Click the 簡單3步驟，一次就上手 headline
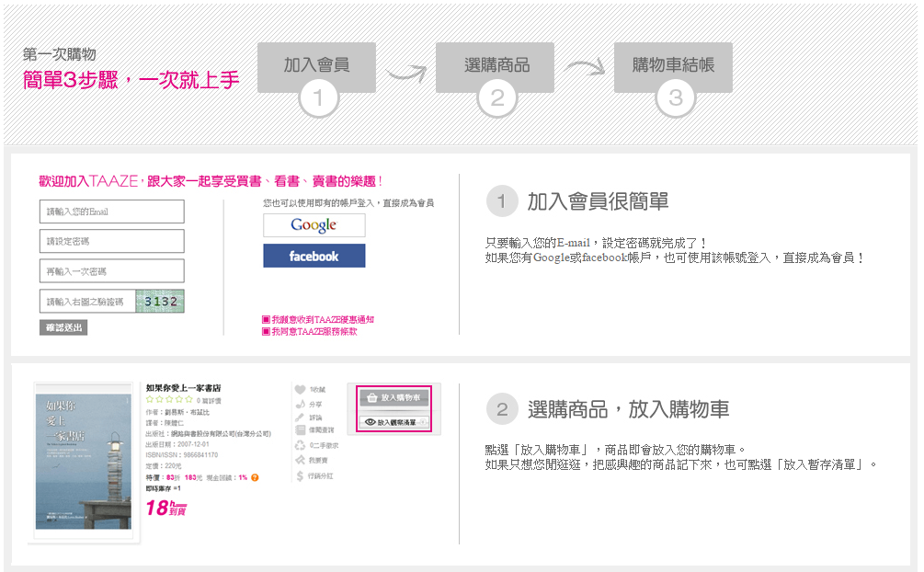Image resolution: width=924 pixels, height=572 pixels. (131, 80)
